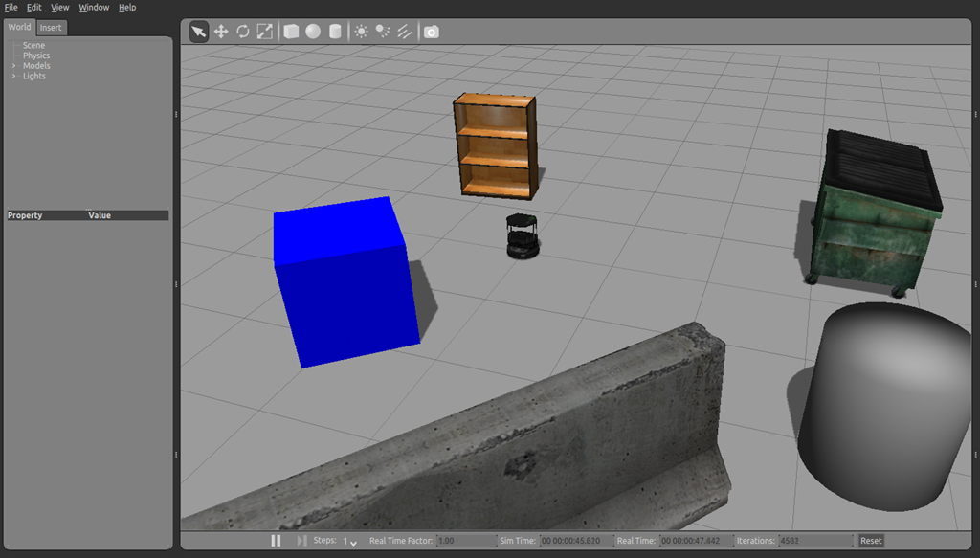Step the simulation forward
The width and height of the screenshot is (980, 558).
[x=301, y=541]
